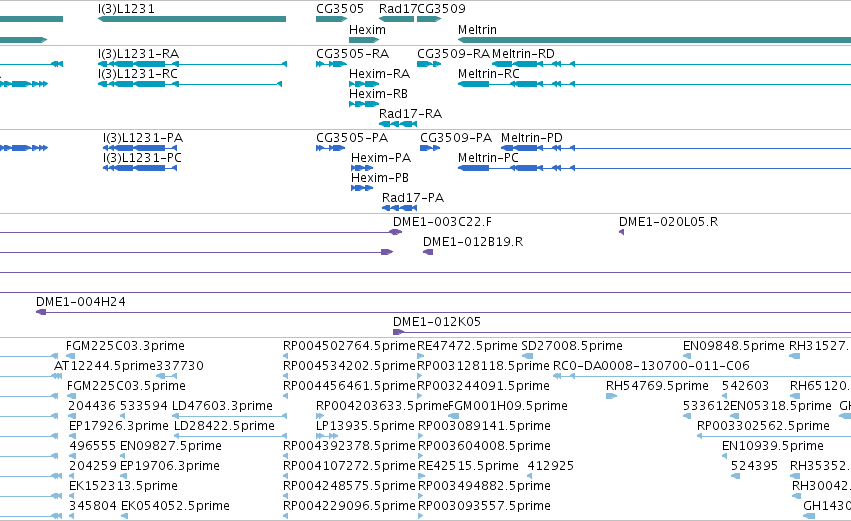
Task: Click the LD28422.5prime EST label
Action: click(224, 427)
